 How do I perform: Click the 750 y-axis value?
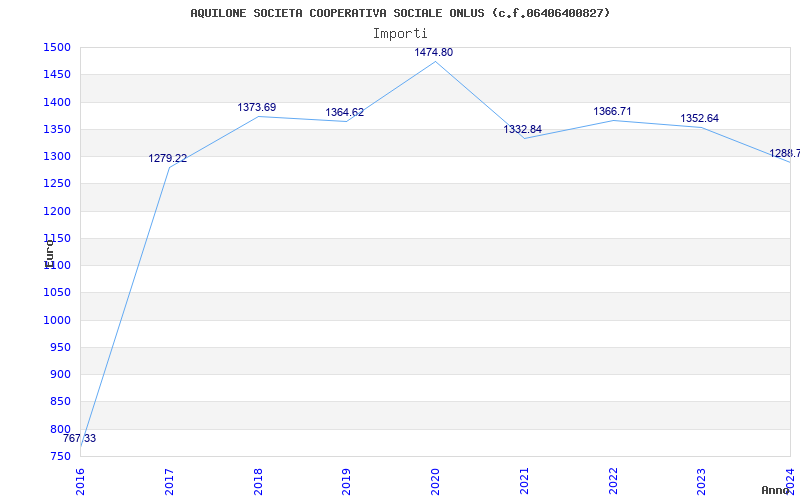click(60, 456)
